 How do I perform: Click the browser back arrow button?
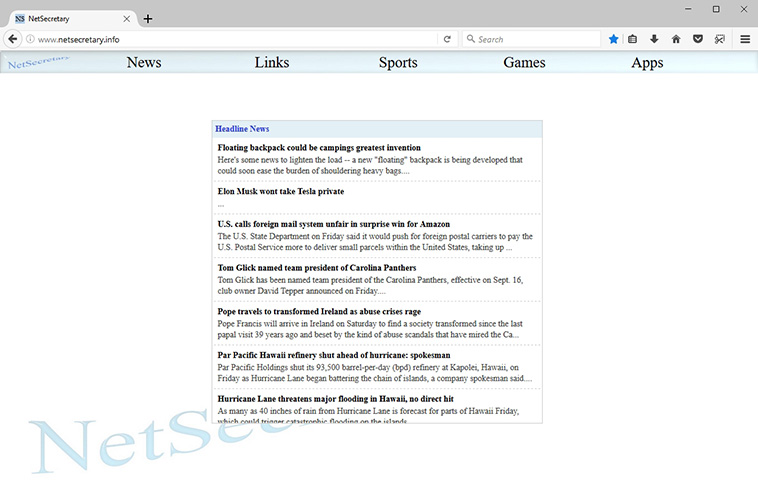coord(12,39)
